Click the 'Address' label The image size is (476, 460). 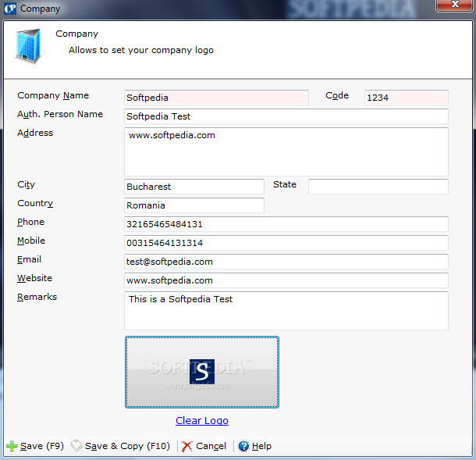tap(35, 133)
